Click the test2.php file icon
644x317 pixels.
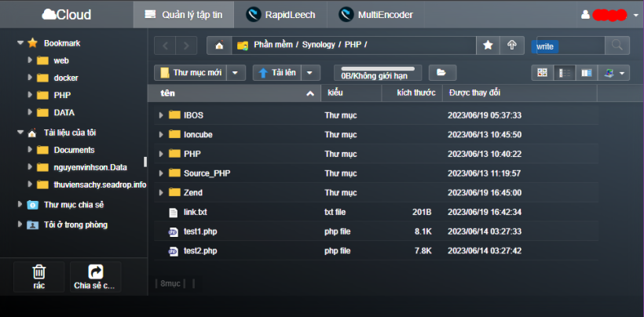173,251
